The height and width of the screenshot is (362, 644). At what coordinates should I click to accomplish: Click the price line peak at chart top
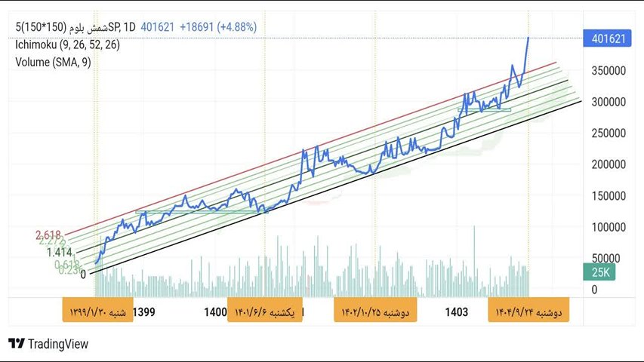528,38
